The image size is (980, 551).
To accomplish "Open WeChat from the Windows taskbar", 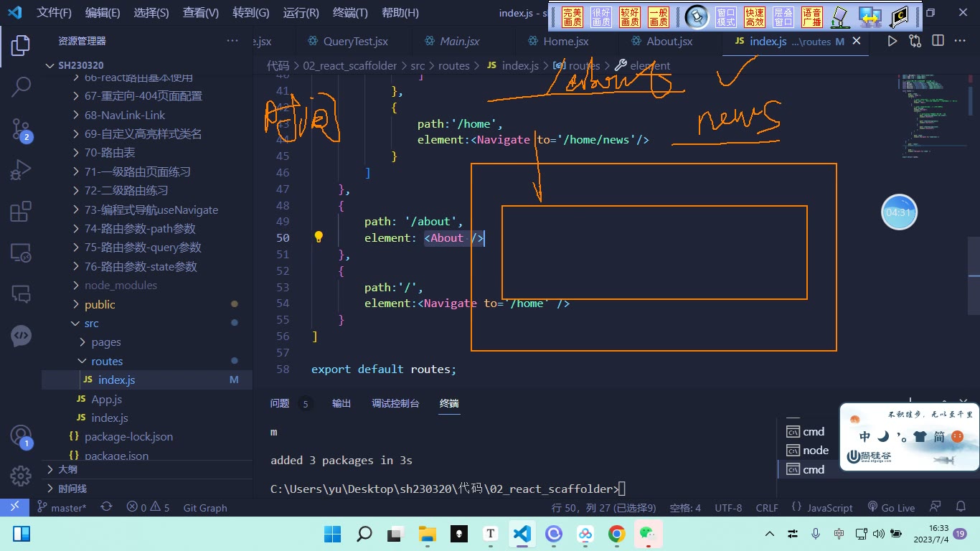I will [649, 534].
